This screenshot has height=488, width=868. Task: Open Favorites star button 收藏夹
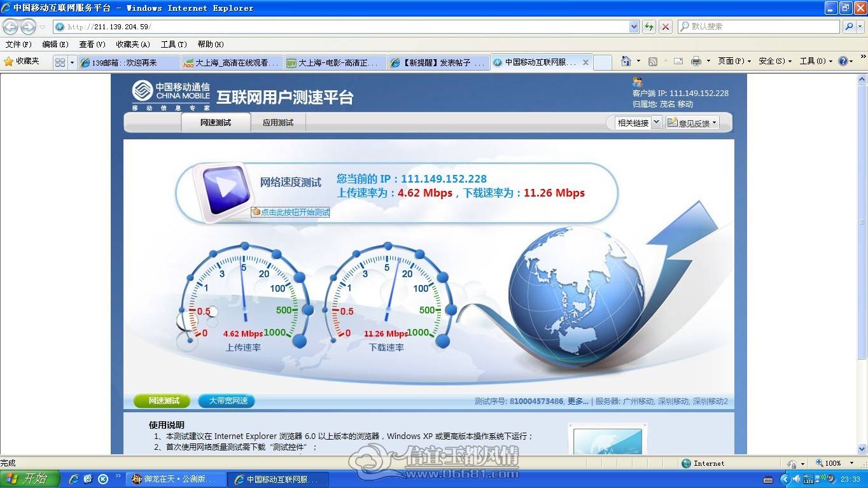tap(22, 61)
